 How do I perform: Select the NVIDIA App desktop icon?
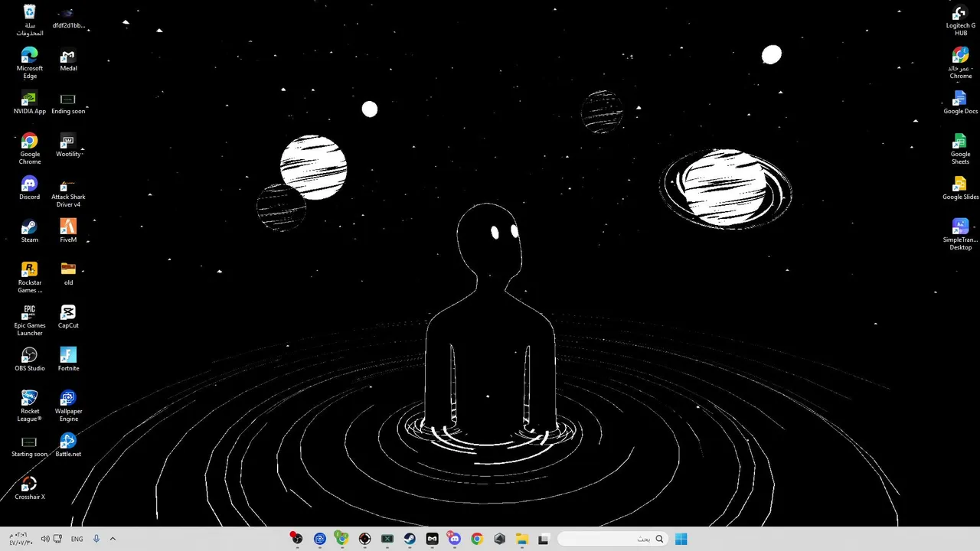pos(29,103)
